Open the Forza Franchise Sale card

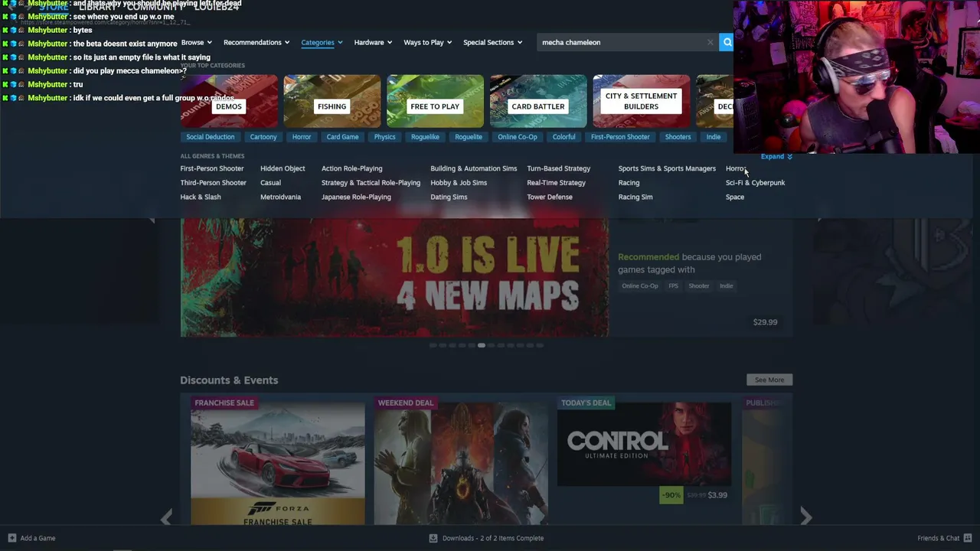coord(277,460)
